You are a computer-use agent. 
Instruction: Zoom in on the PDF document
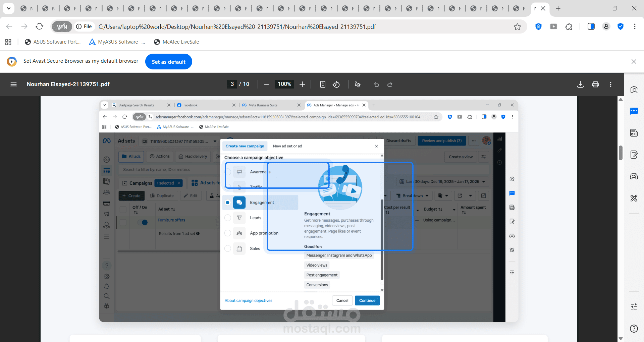302,84
